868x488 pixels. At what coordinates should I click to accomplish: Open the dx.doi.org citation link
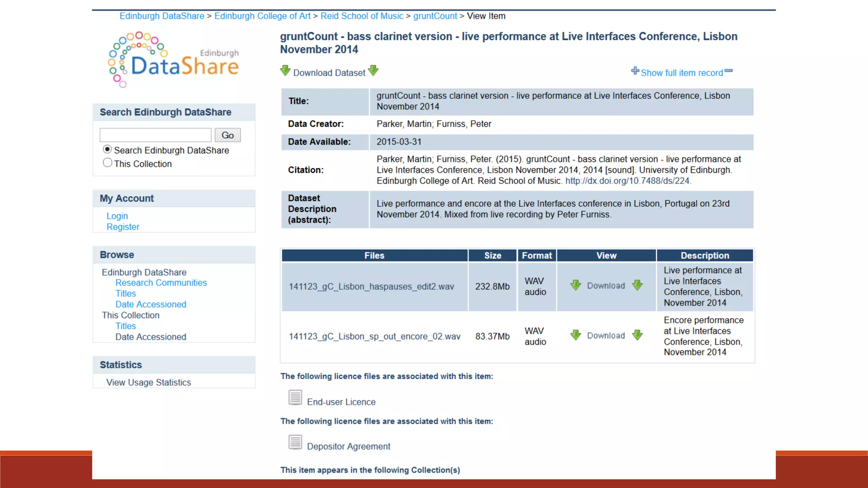(x=627, y=181)
